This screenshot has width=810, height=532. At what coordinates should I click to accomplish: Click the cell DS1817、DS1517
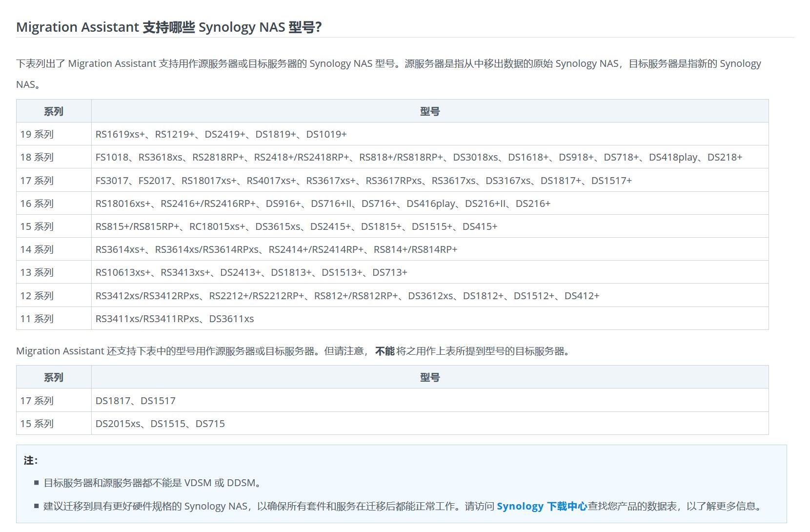click(x=430, y=401)
